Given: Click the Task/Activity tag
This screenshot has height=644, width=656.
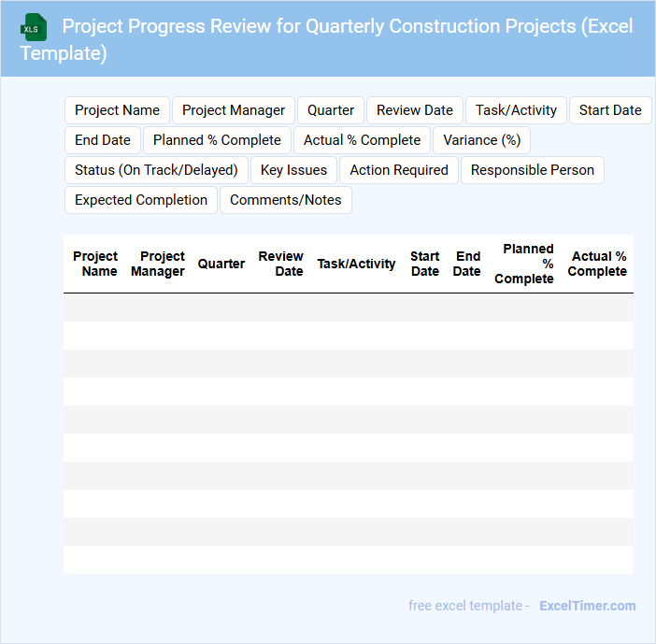Looking at the screenshot, I should pos(516,110).
